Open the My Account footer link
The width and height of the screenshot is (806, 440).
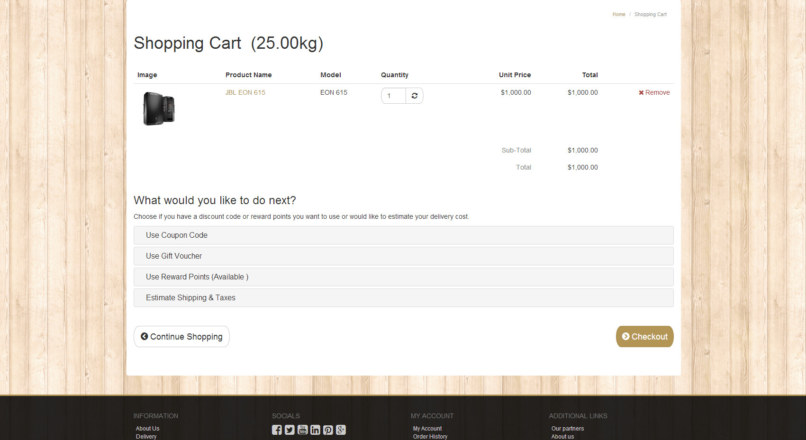point(427,428)
